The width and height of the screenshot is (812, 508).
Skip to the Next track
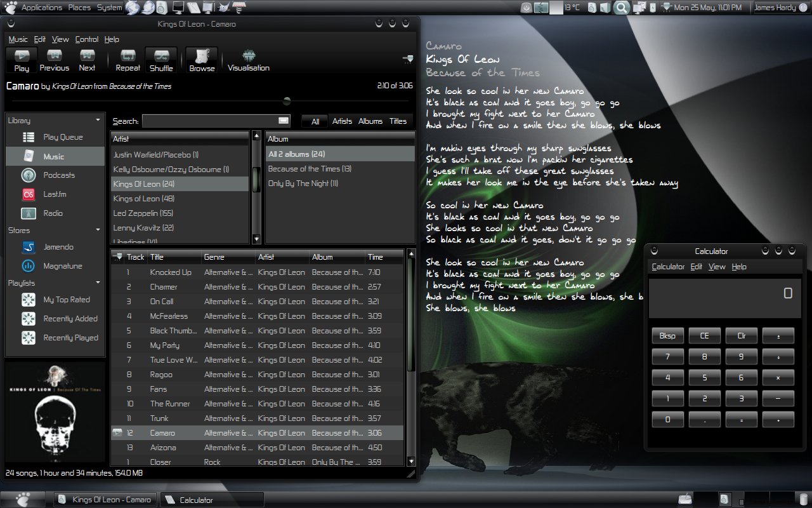pyautogui.click(x=87, y=60)
